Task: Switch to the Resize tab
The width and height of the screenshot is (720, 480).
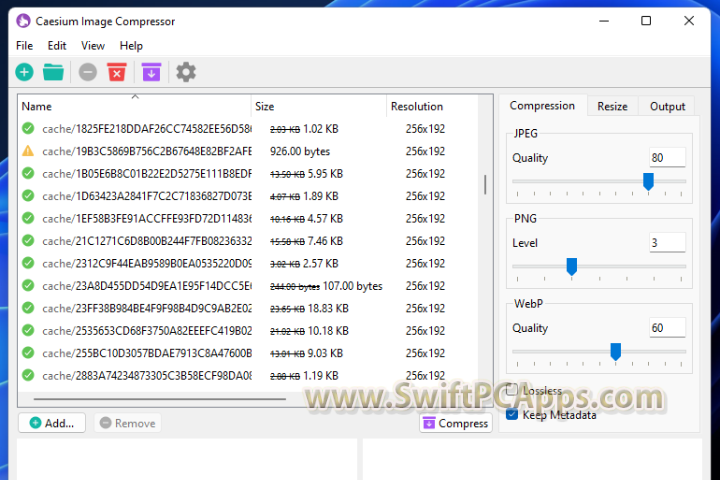Action: 612,107
